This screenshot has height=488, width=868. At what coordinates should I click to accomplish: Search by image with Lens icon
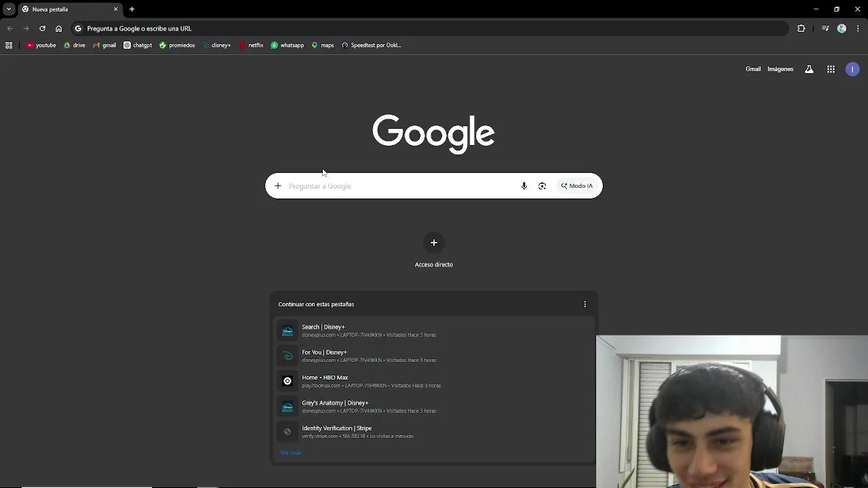tap(542, 186)
